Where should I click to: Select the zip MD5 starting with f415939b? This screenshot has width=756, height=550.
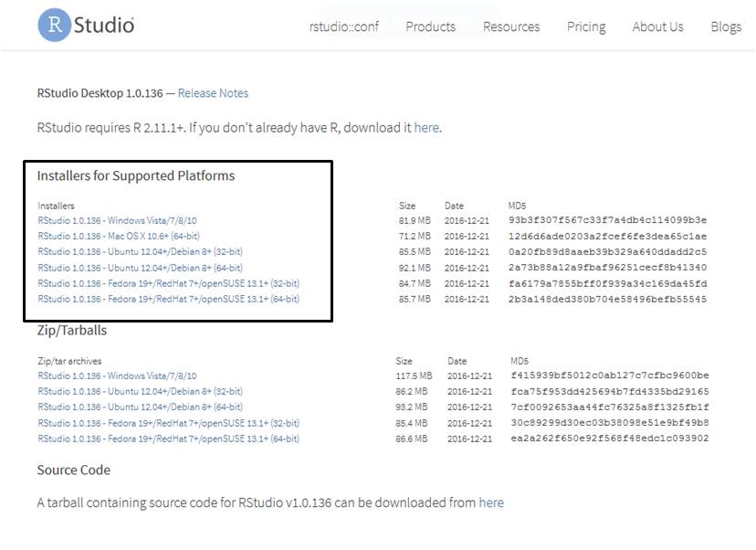[x=610, y=375]
